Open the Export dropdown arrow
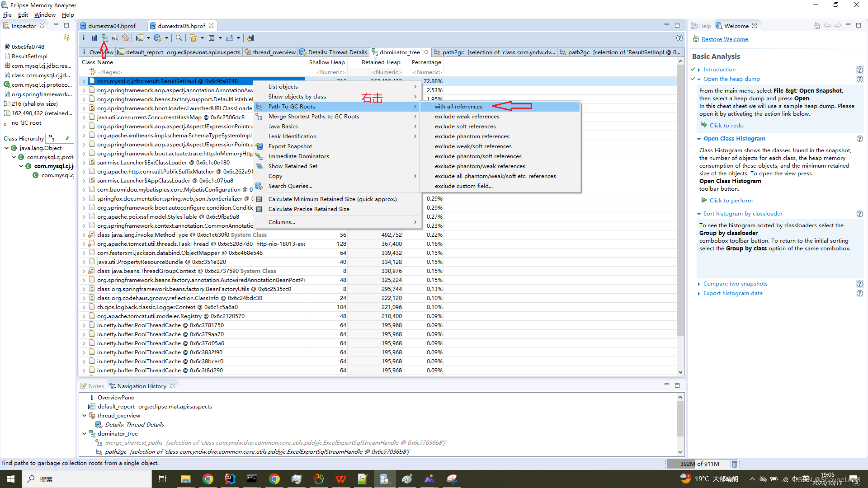This screenshot has height=488, width=868. pos(238,38)
